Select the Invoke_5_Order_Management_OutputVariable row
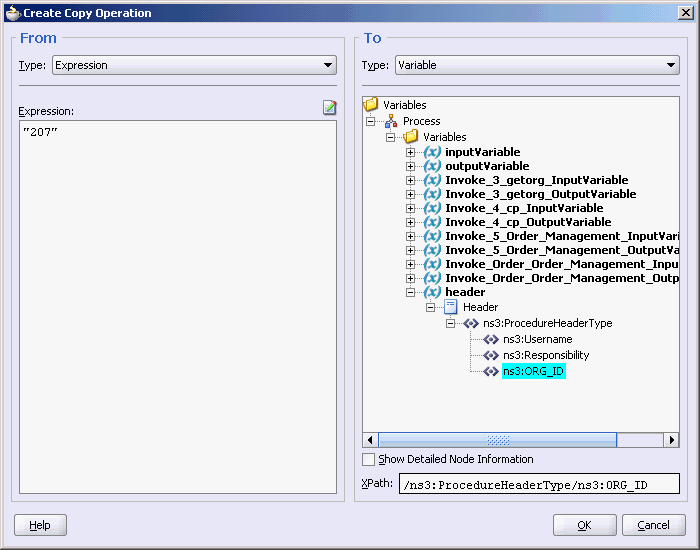 tap(562, 250)
